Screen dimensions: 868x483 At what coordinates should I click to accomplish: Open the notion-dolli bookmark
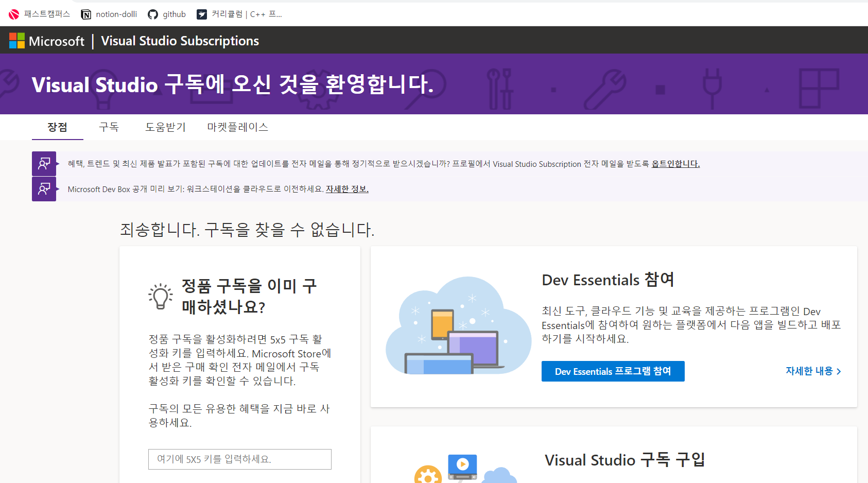pyautogui.click(x=109, y=14)
